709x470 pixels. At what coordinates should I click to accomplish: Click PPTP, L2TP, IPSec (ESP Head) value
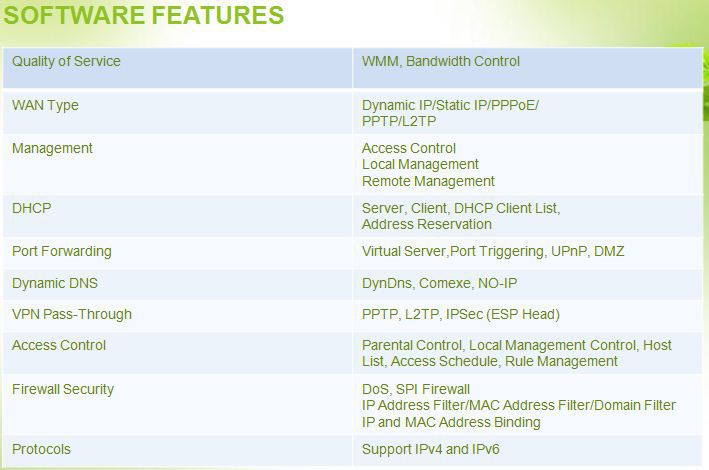[461, 314]
